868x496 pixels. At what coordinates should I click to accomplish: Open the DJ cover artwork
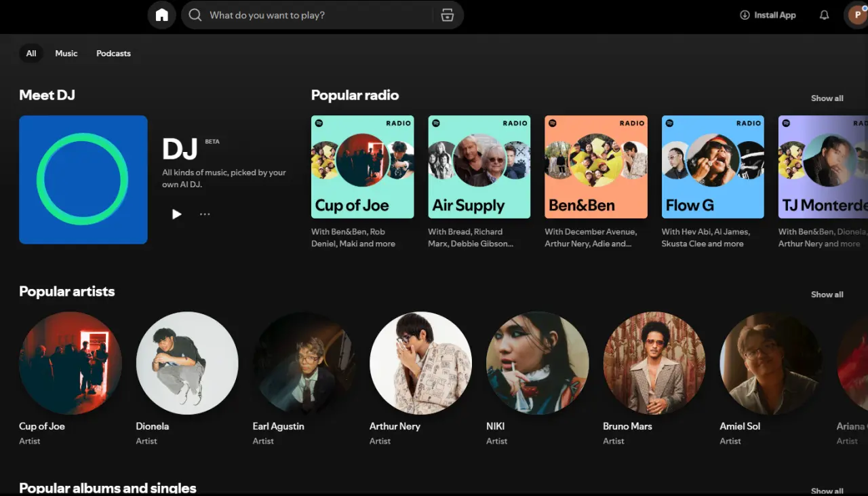83,179
